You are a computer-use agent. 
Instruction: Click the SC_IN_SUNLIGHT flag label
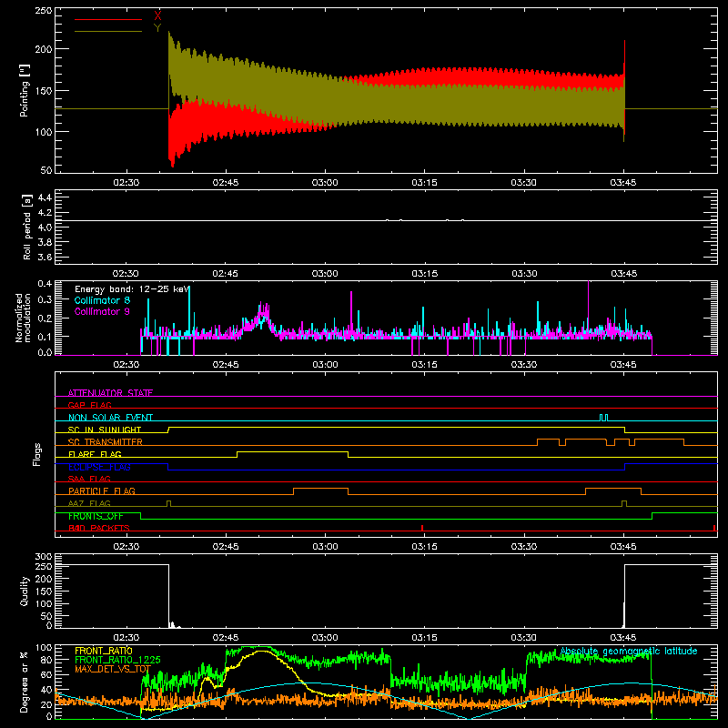pos(105,430)
